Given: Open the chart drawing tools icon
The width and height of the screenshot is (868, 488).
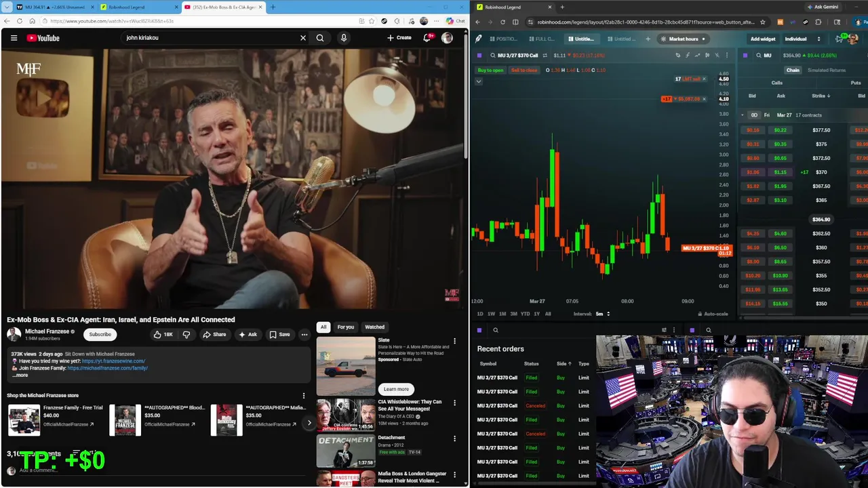Looking at the screenshot, I should 678,55.
